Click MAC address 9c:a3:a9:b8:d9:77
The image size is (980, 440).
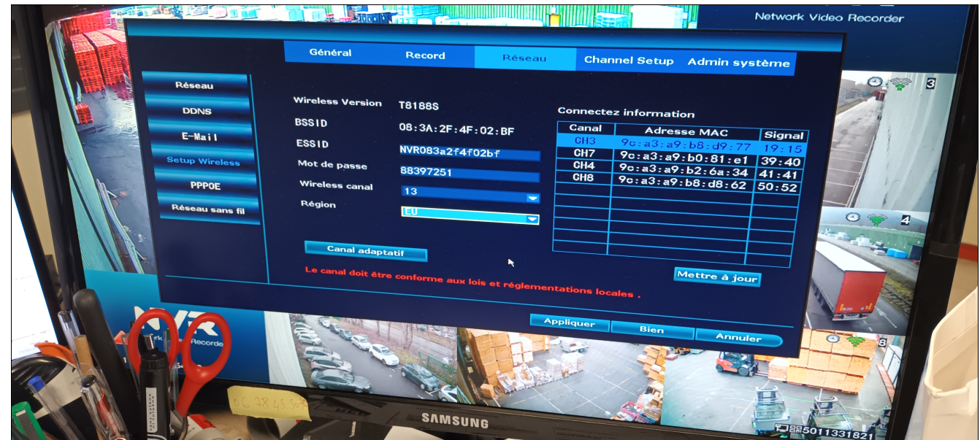tap(686, 144)
